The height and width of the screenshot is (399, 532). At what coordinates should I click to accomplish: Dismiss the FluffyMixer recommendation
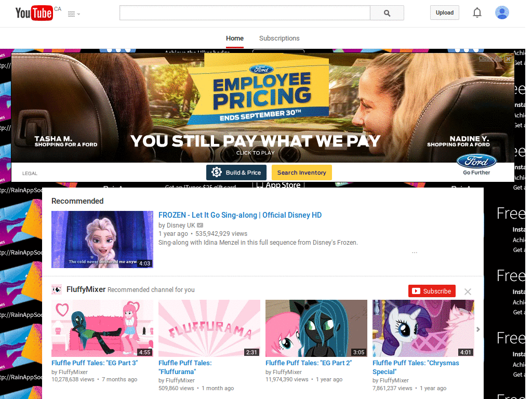coord(468,292)
